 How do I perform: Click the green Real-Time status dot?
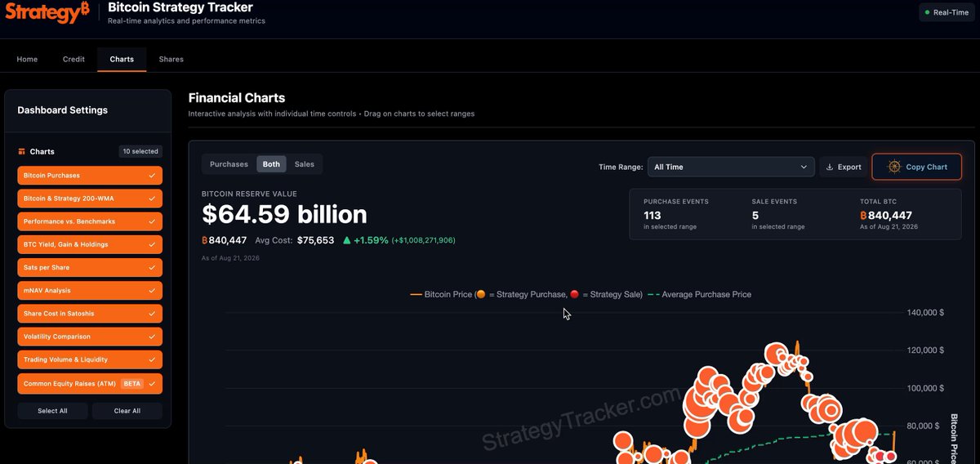click(927, 12)
